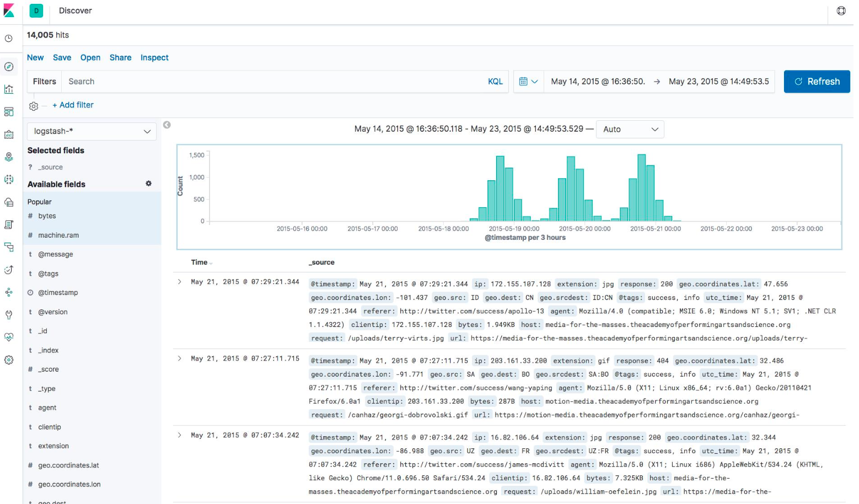Open the Discover compass icon in sidebar

9,67
